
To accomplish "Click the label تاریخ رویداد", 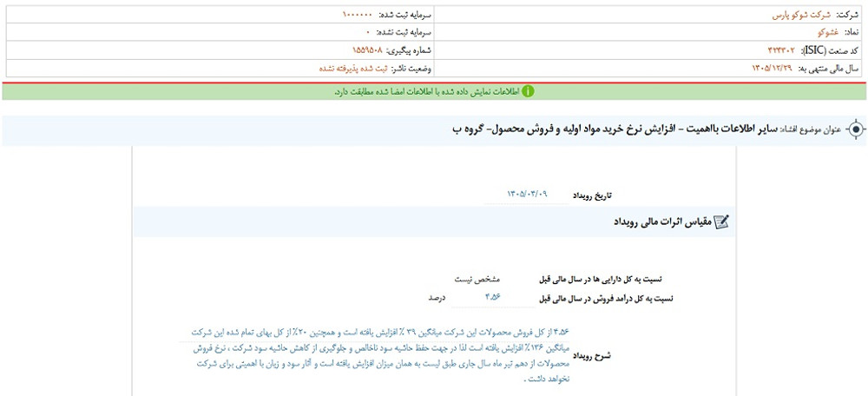I will click(593, 195).
